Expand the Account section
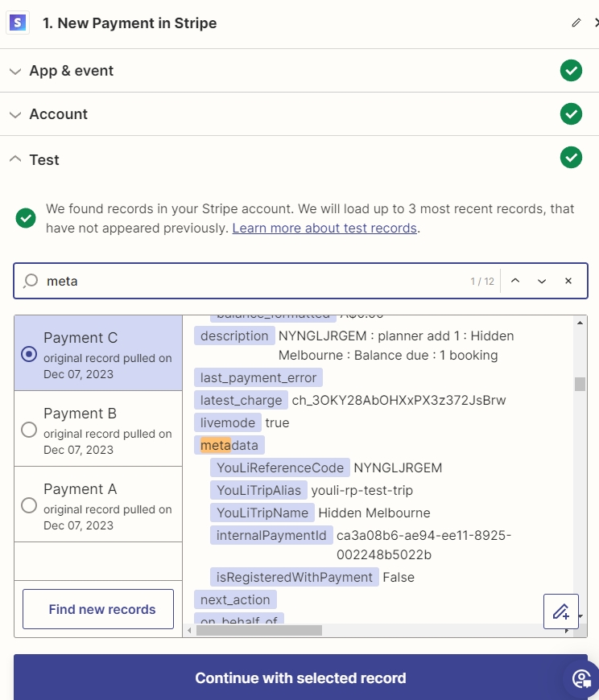The height and width of the screenshot is (700, 599). click(x=15, y=115)
